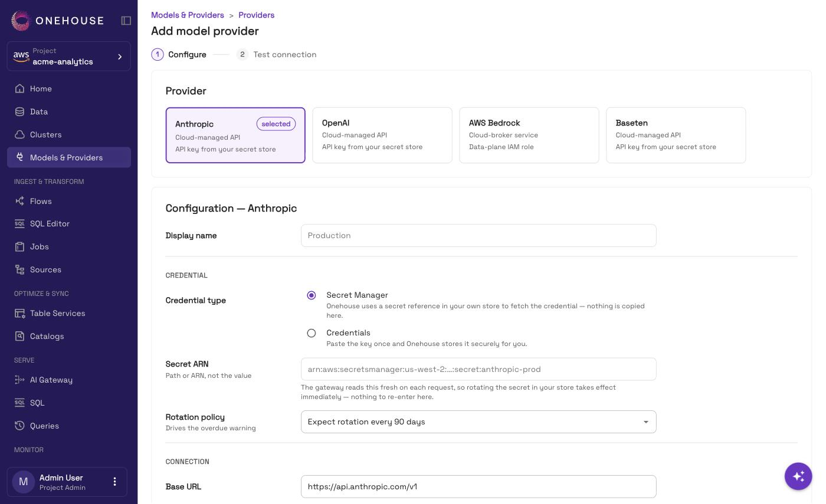Click the Models & Providers icon
This screenshot has height=504, width=826.
pos(19,157)
